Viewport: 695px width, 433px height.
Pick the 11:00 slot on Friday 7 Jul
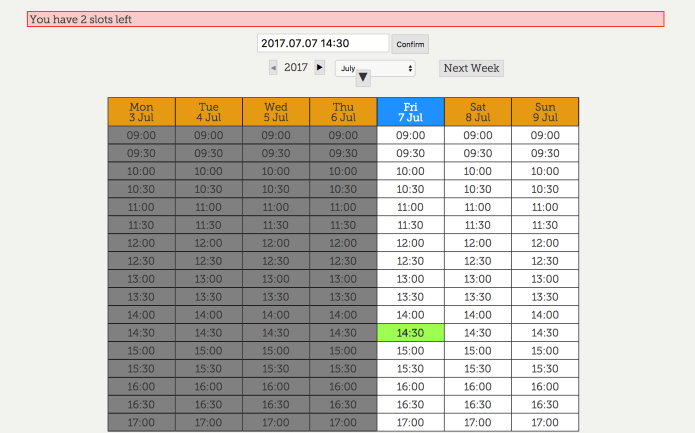410,207
